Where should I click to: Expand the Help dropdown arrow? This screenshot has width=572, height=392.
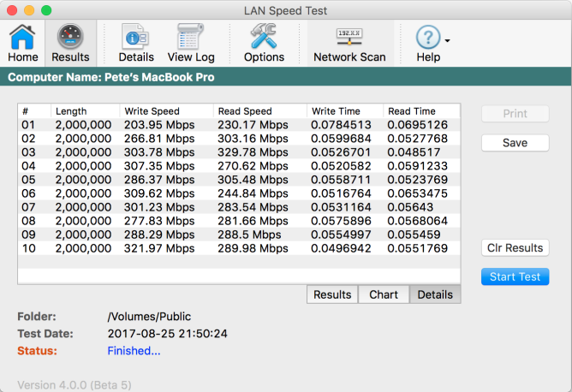[448, 40]
